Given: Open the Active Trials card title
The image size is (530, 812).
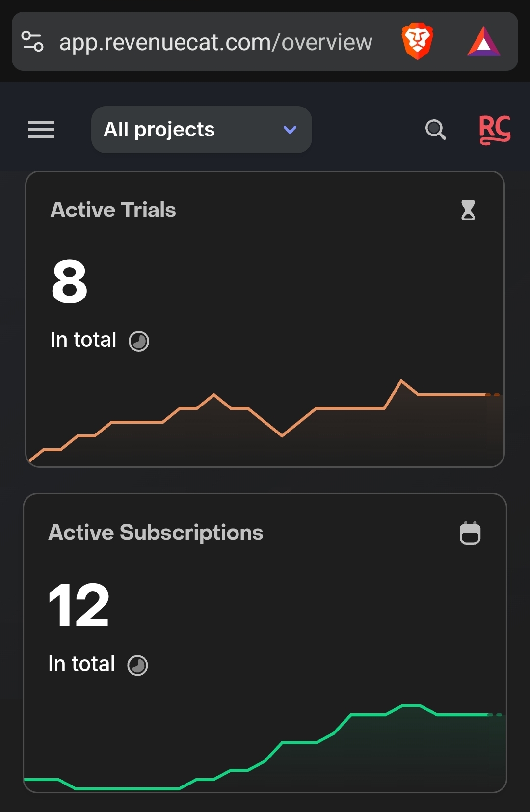Looking at the screenshot, I should click(113, 210).
